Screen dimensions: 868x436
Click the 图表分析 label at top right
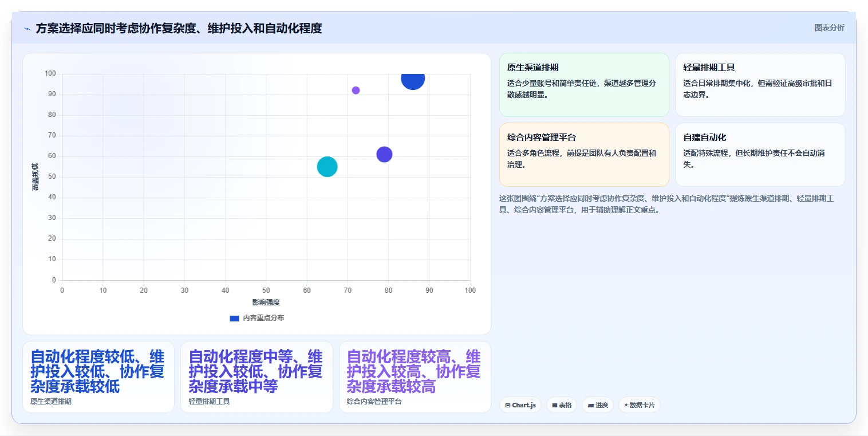(829, 28)
